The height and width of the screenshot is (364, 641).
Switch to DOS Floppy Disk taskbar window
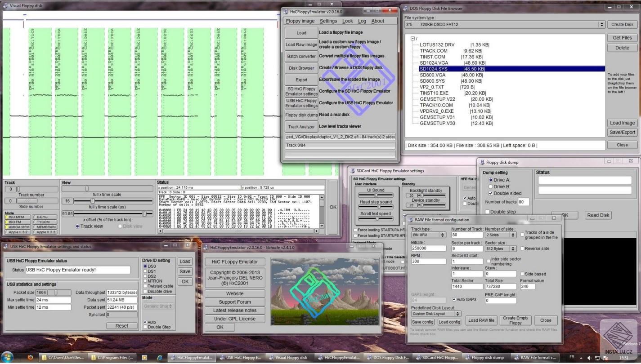tap(387, 358)
